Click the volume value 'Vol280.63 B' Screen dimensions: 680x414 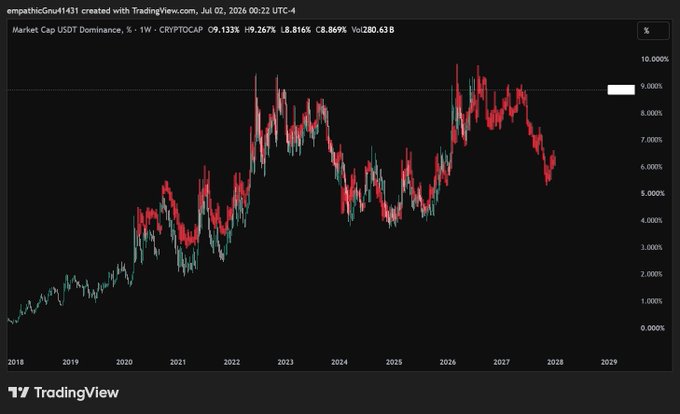[x=373, y=30]
